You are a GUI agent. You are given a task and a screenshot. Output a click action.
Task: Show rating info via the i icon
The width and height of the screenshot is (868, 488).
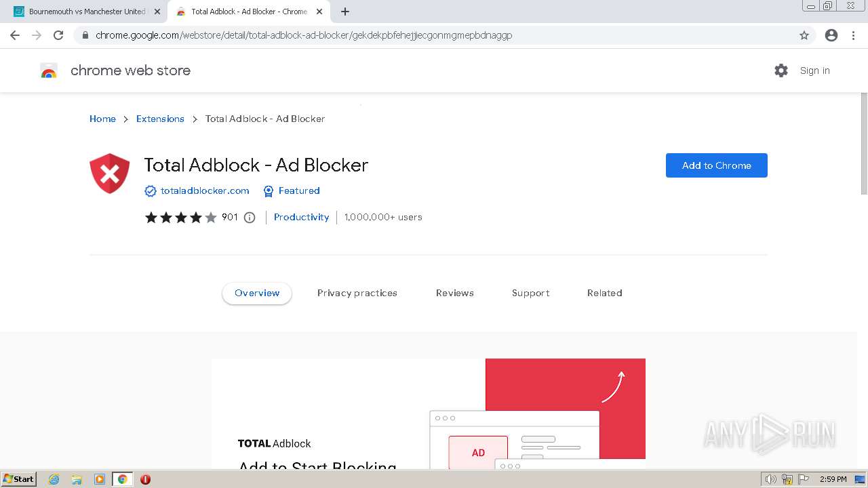[x=250, y=218]
